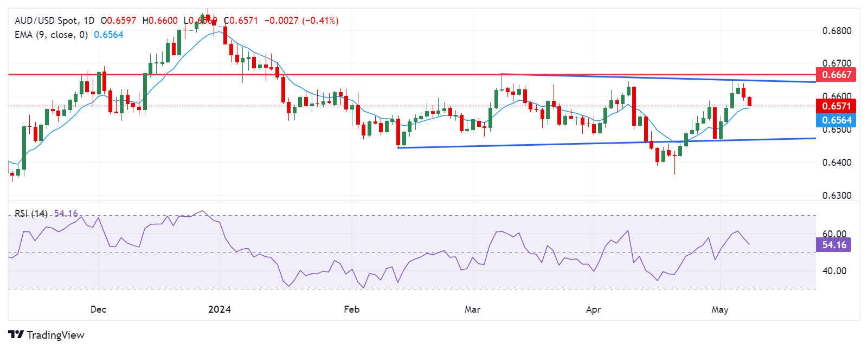Click the Dec label on time axis

click(98, 309)
